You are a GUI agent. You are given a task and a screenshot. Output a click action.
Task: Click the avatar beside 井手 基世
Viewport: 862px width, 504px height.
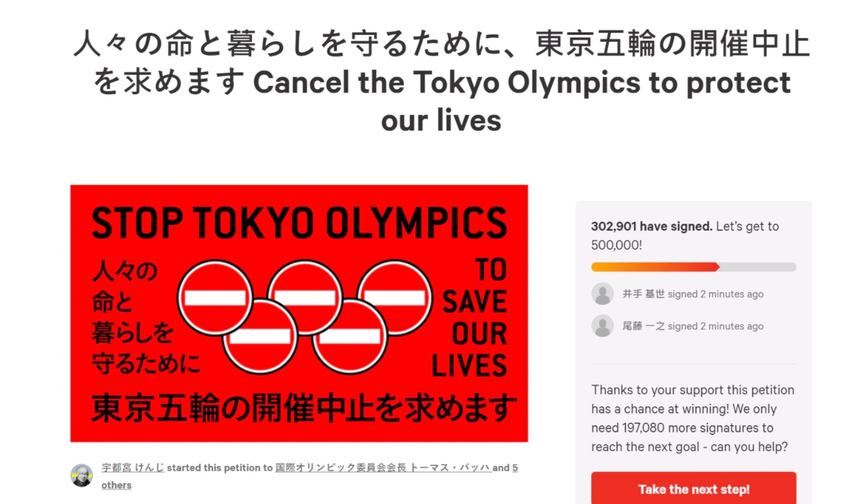(602, 294)
